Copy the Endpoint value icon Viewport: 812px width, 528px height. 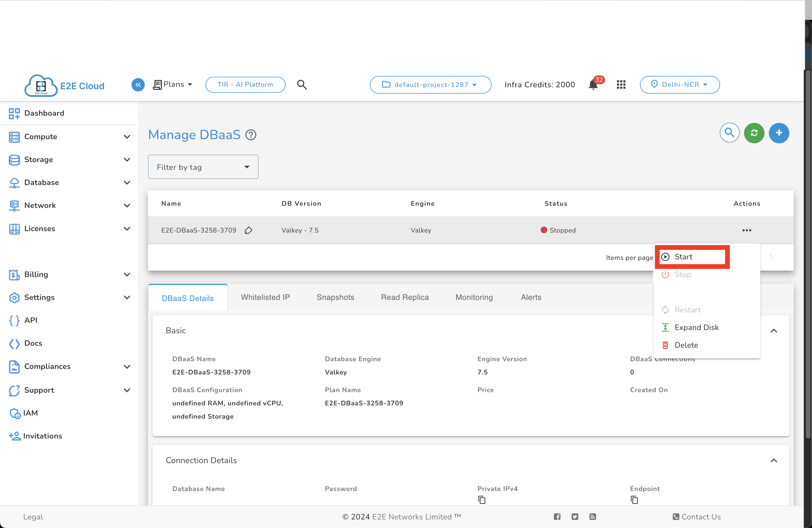tap(634, 500)
